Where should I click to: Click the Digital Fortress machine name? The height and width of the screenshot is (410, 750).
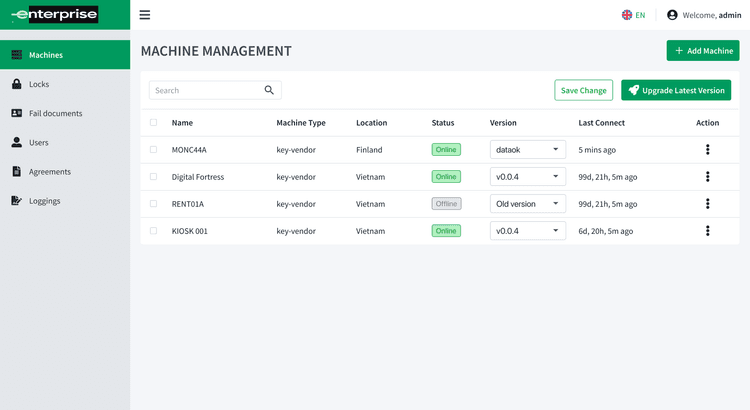(198, 177)
